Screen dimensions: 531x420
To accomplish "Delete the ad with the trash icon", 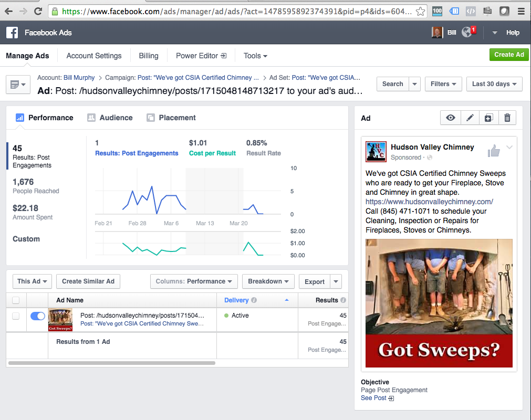I will click(x=507, y=118).
